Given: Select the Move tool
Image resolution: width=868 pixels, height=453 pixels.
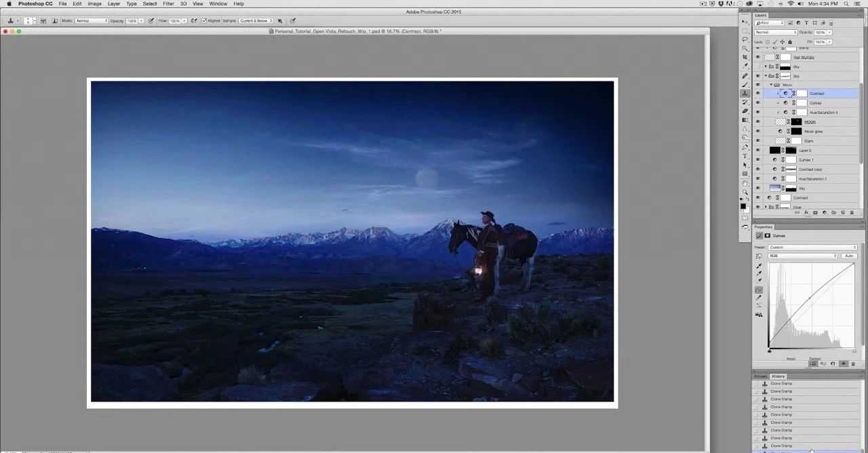Looking at the screenshot, I should click(x=745, y=22).
